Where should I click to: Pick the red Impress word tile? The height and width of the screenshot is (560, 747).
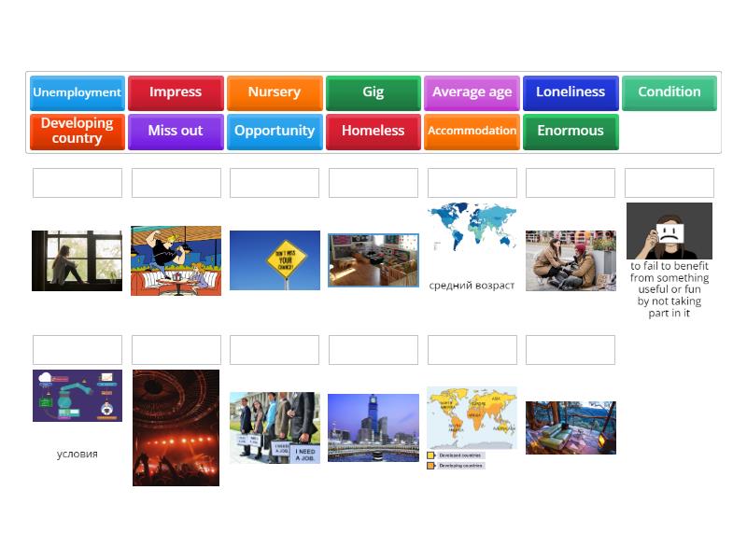click(176, 92)
